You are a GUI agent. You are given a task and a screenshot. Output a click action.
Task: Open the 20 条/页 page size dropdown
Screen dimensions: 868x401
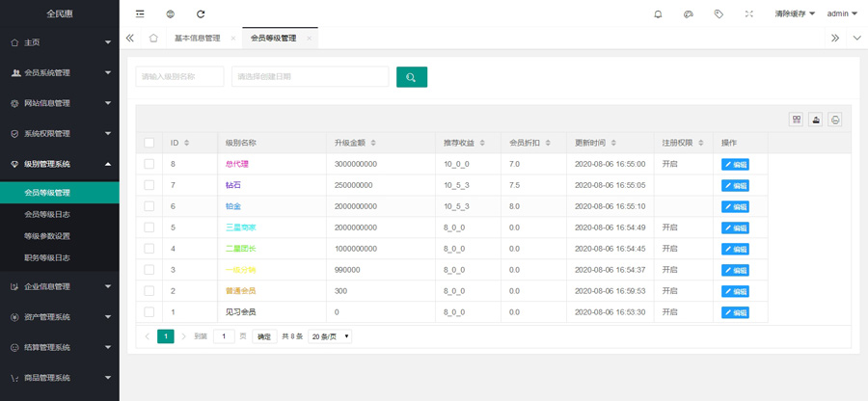pyautogui.click(x=330, y=336)
